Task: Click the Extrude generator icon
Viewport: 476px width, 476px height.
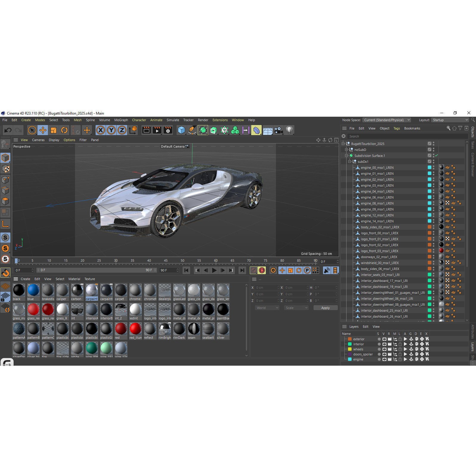Action: click(214, 130)
